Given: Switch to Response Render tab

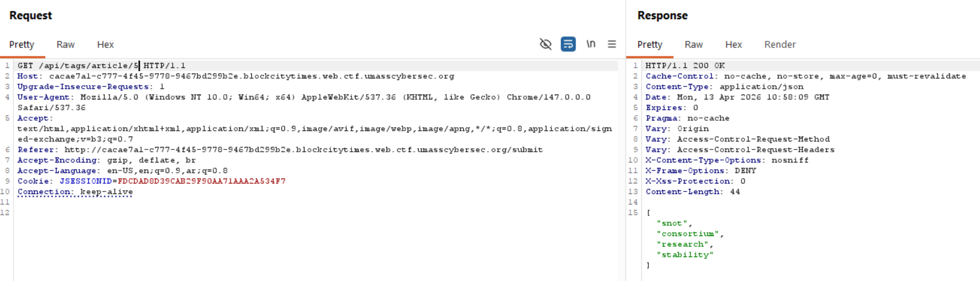Looking at the screenshot, I should [x=780, y=44].
